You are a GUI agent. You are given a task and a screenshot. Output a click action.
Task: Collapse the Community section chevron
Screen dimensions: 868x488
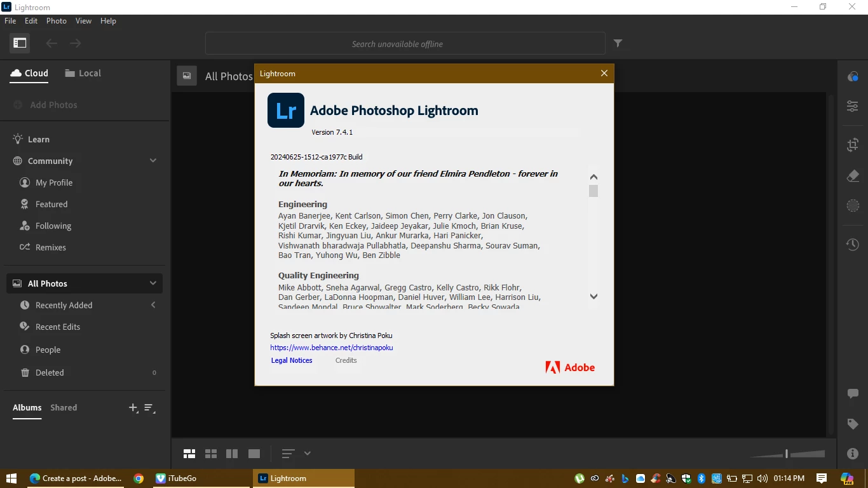tap(153, 161)
